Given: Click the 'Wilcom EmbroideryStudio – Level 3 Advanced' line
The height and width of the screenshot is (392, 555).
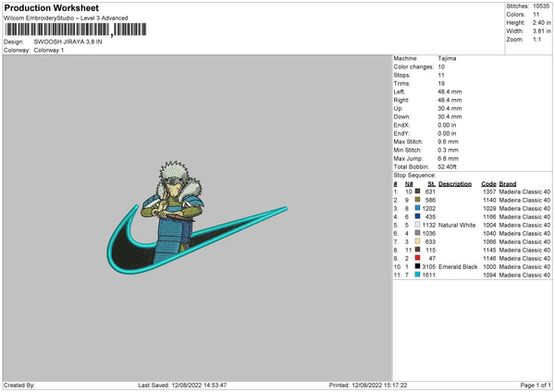Looking at the screenshot, I should [x=66, y=18].
